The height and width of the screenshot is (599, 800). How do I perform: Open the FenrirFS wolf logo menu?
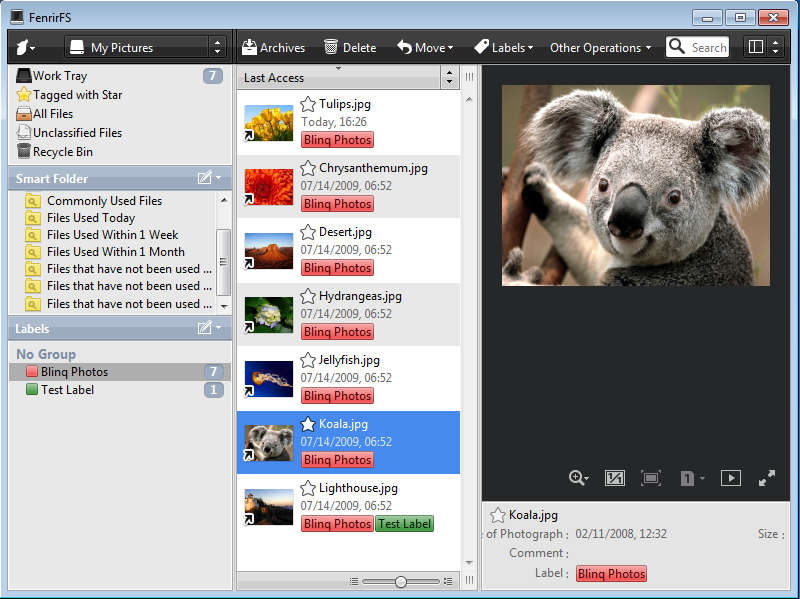click(x=25, y=47)
